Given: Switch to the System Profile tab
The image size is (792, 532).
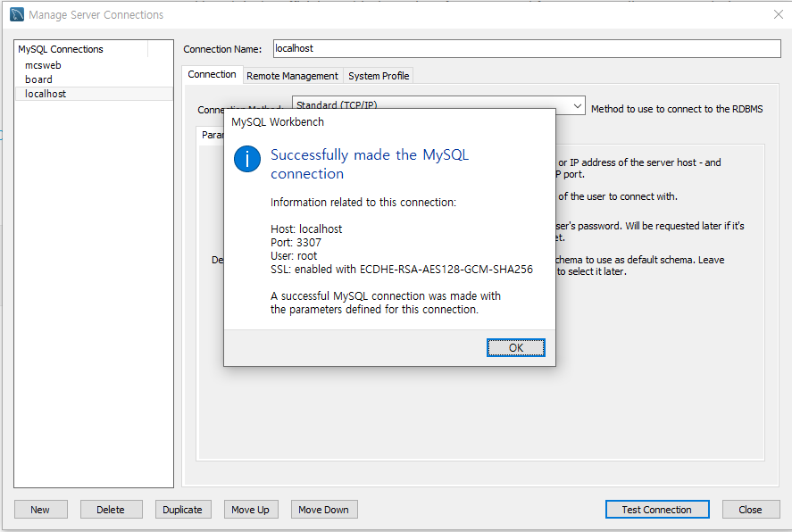Looking at the screenshot, I should 379,76.
